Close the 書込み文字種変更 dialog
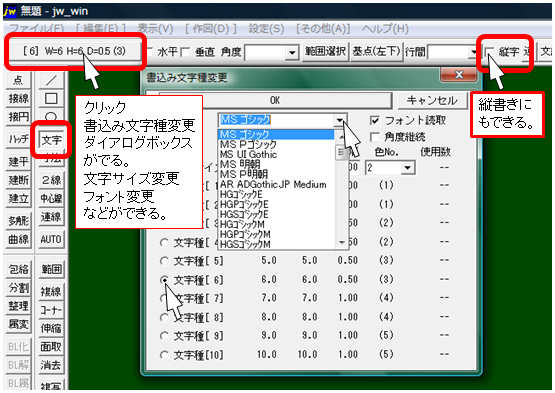The width and height of the screenshot is (555, 393). coord(458,75)
